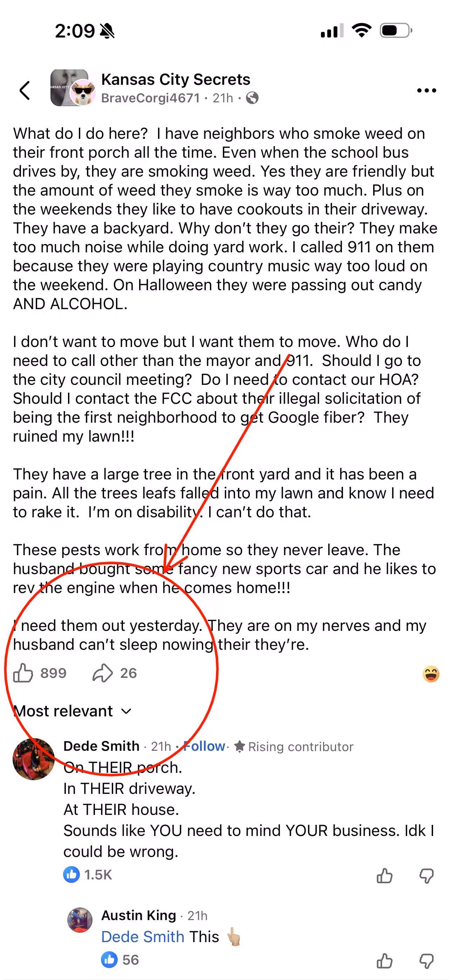Screen dimensions: 452x980
Task: Tap the laughing emoji reaction
Action: coord(431,674)
